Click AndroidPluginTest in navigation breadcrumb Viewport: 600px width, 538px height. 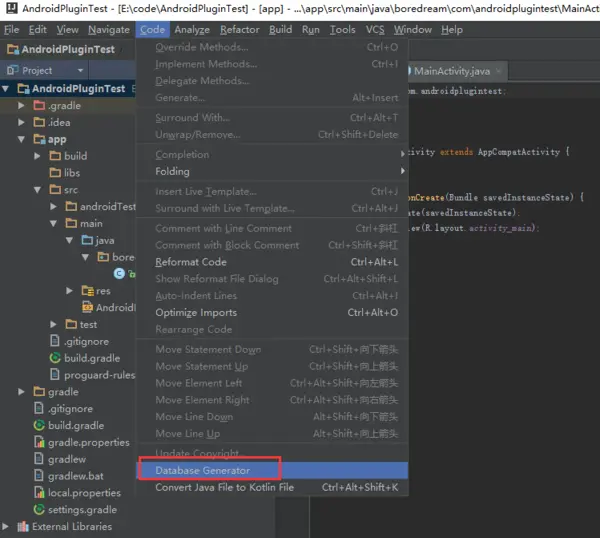(x=68, y=49)
